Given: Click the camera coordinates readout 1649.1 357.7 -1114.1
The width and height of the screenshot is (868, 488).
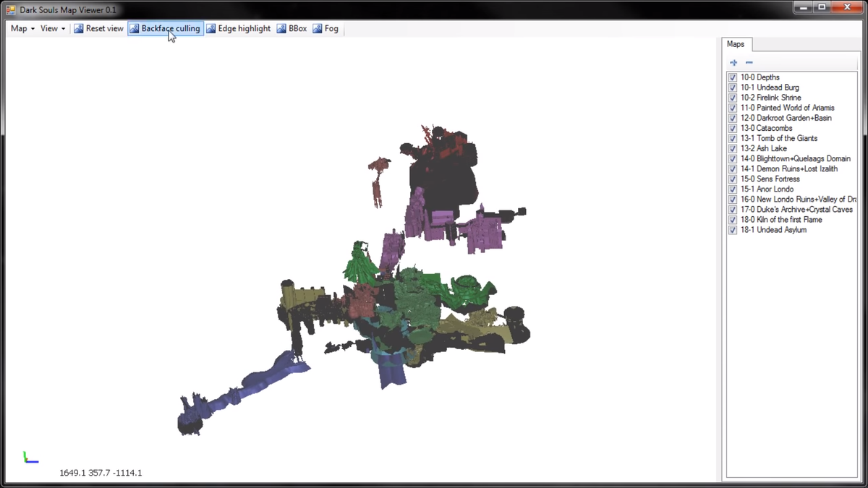Looking at the screenshot, I should click(101, 473).
